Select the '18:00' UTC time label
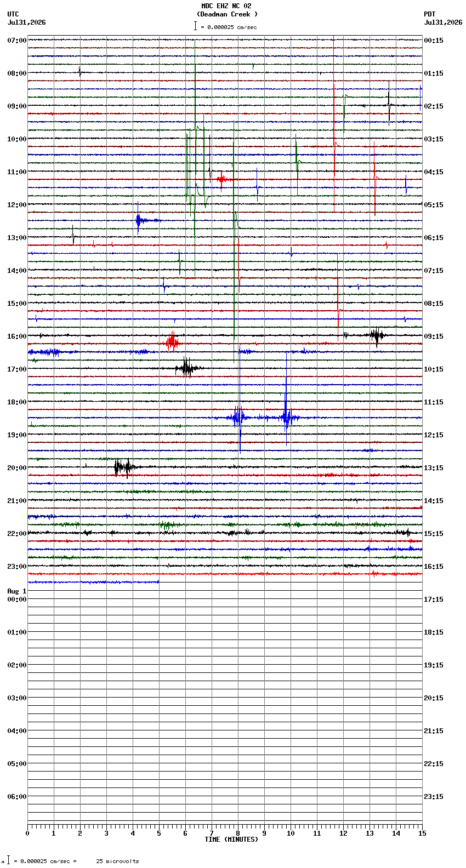The width and height of the screenshot is (466, 868). pos(16,402)
